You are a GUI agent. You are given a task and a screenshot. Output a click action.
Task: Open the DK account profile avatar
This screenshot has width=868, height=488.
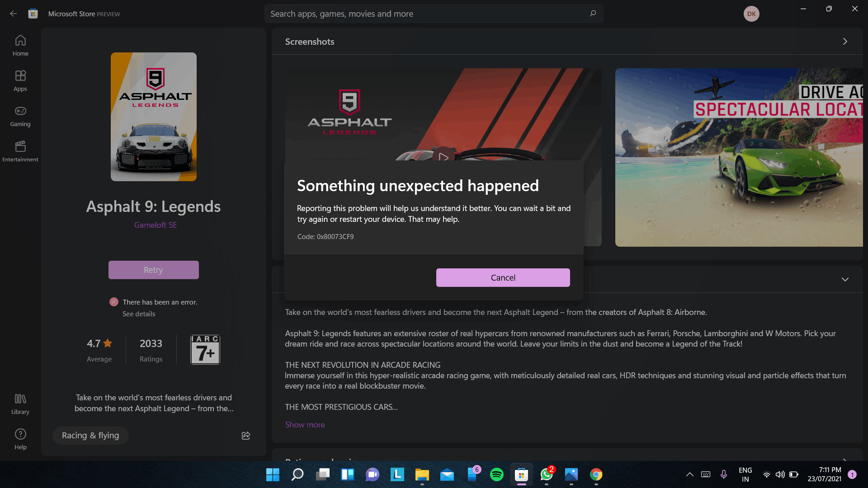tap(751, 14)
